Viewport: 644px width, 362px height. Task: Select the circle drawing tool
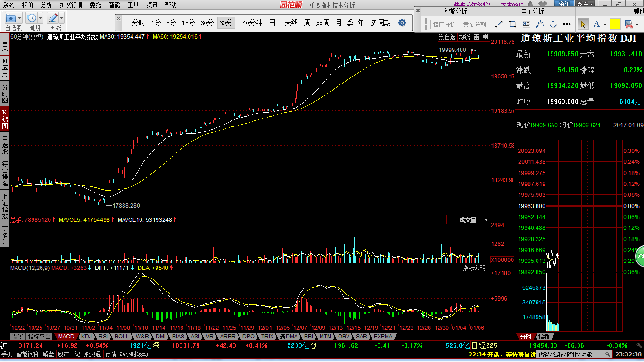[553, 24]
